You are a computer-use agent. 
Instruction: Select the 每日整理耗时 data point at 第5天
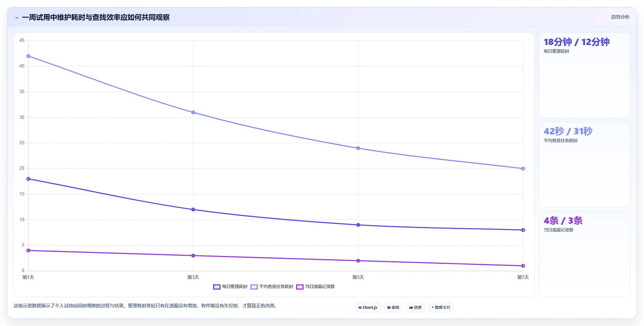tap(358, 225)
